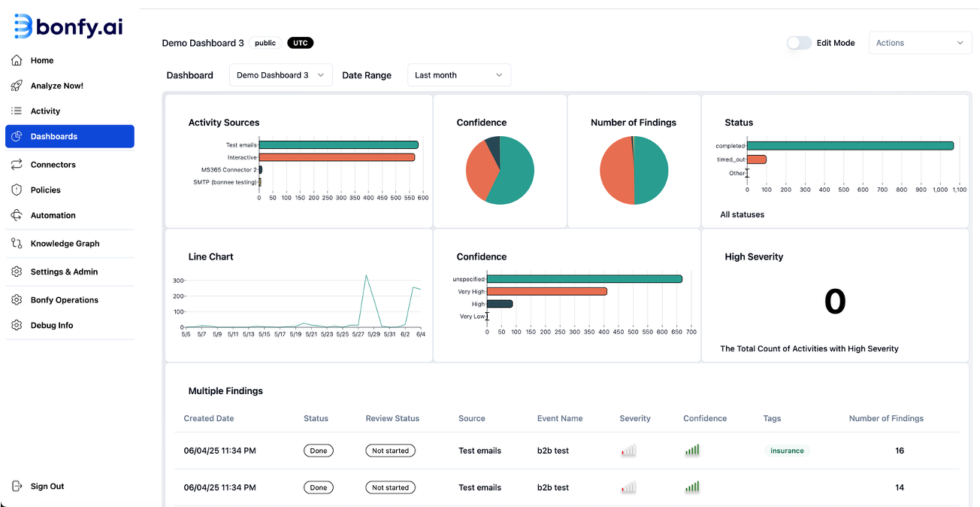Go to Bonfy Operations in sidebar

(64, 300)
